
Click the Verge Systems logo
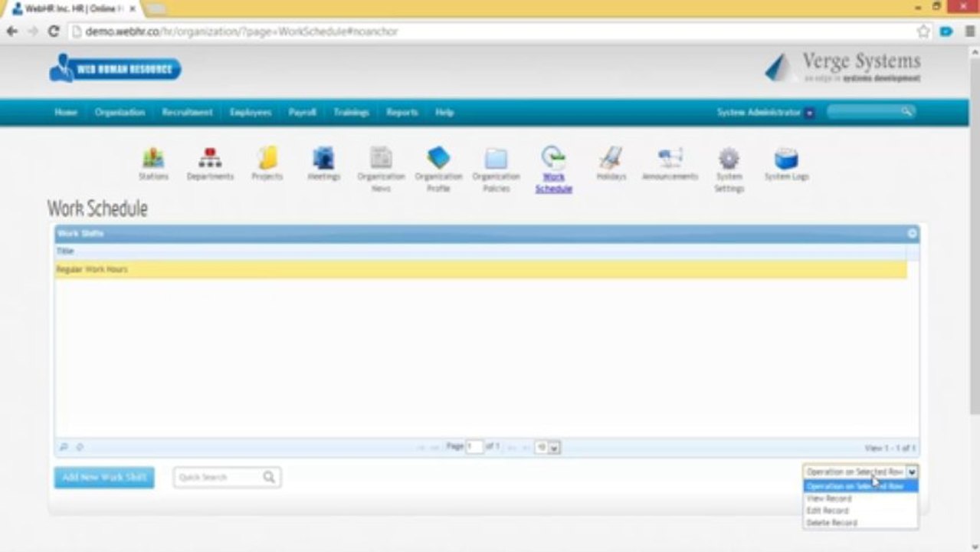click(843, 67)
